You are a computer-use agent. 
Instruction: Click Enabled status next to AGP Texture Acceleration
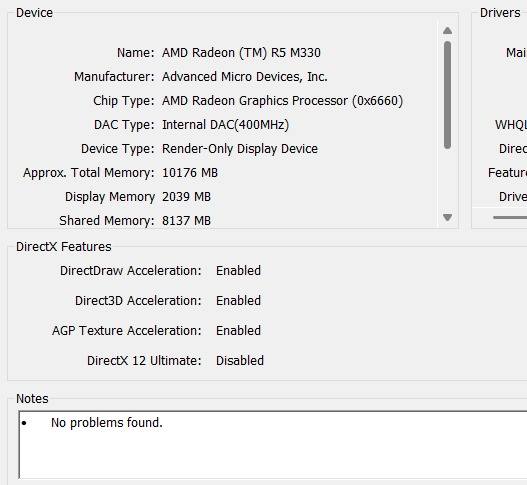[x=239, y=331]
